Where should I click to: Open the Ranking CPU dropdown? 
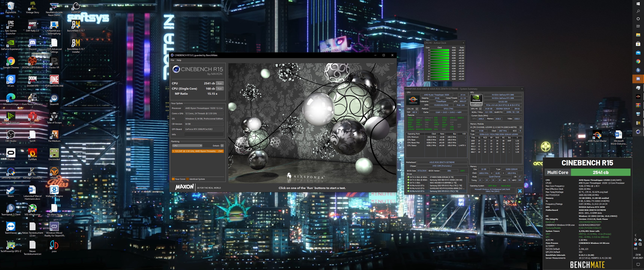[187, 145]
